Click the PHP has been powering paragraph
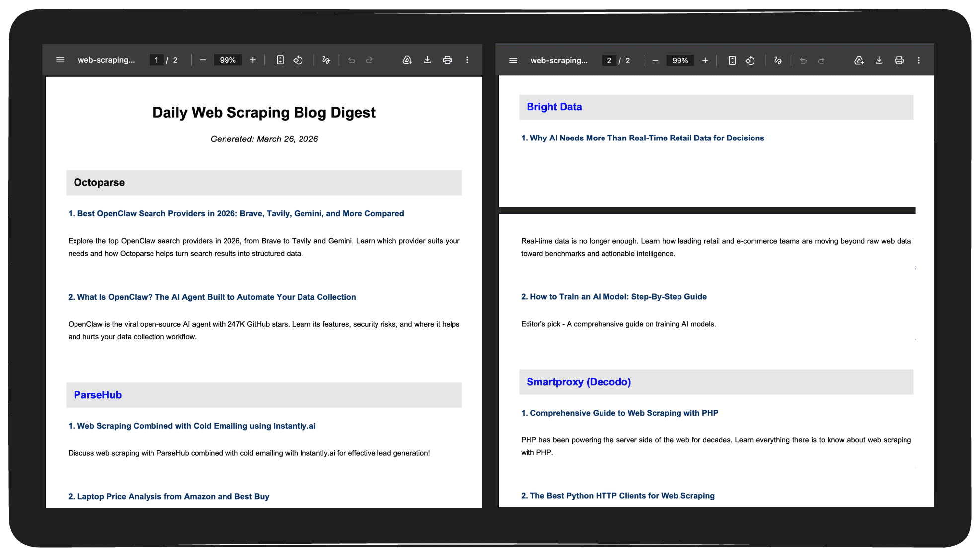 point(716,446)
